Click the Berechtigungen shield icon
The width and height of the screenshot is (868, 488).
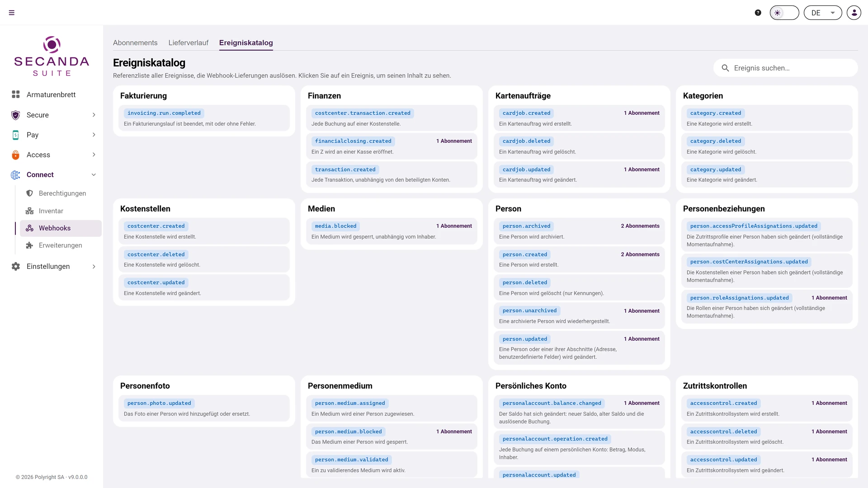[29, 193]
